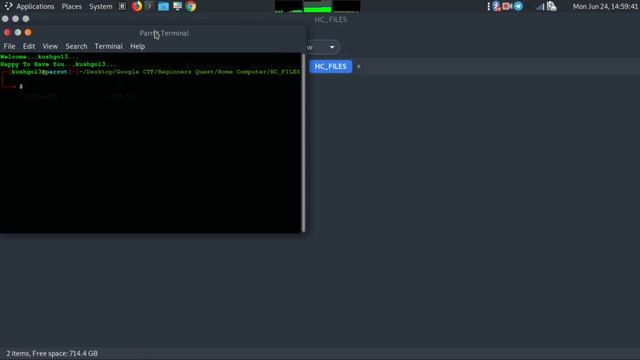
Task: Launch Google Chrome from the top panel
Action: tap(191, 6)
